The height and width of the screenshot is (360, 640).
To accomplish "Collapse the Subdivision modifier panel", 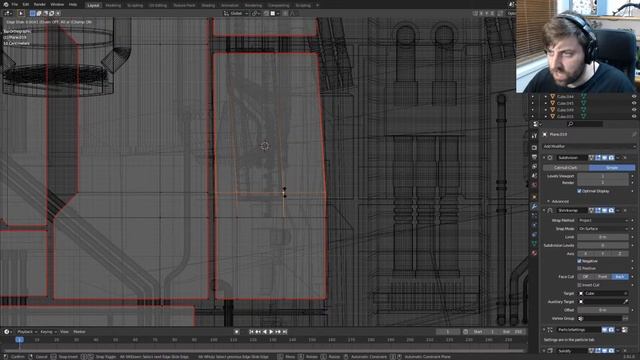I will [x=544, y=158].
